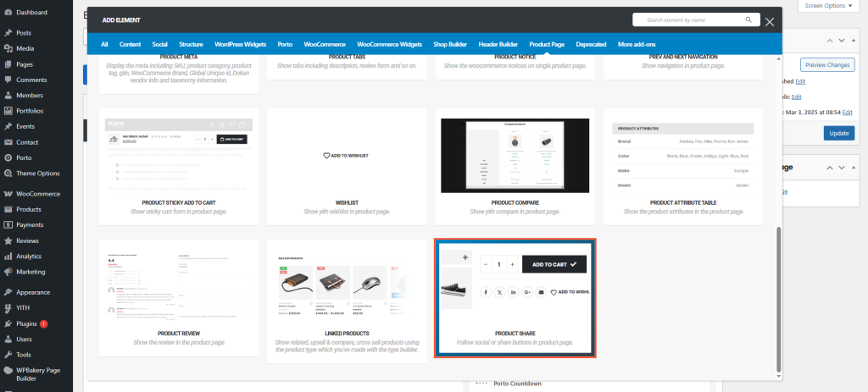Click the Theme Options gear icon

(x=8, y=174)
